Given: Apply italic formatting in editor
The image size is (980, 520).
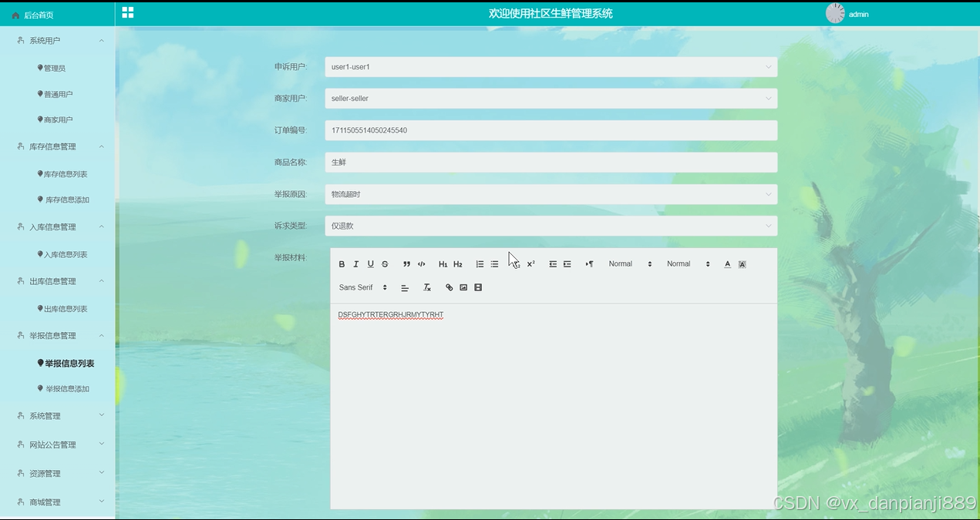Looking at the screenshot, I should [x=356, y=264].
